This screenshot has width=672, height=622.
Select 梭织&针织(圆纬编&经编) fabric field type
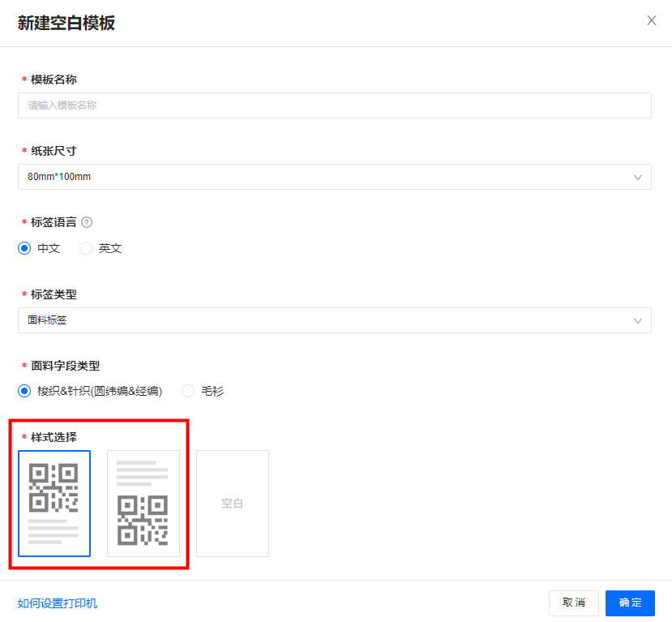click(x=24, y=391)
